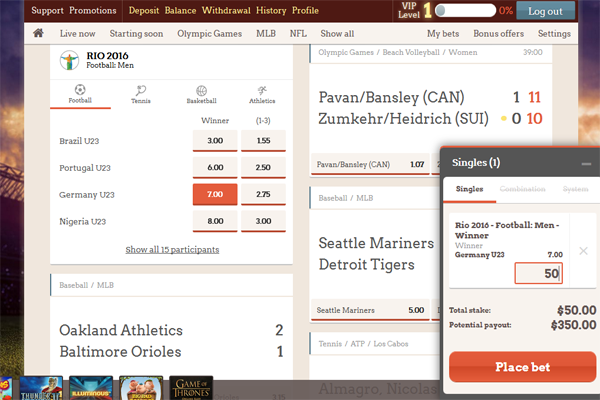The image size is (600, 400).
Task: Open Olympic Games / Beach Volleyball / Women breadcrumb
Action: (398, 52)
